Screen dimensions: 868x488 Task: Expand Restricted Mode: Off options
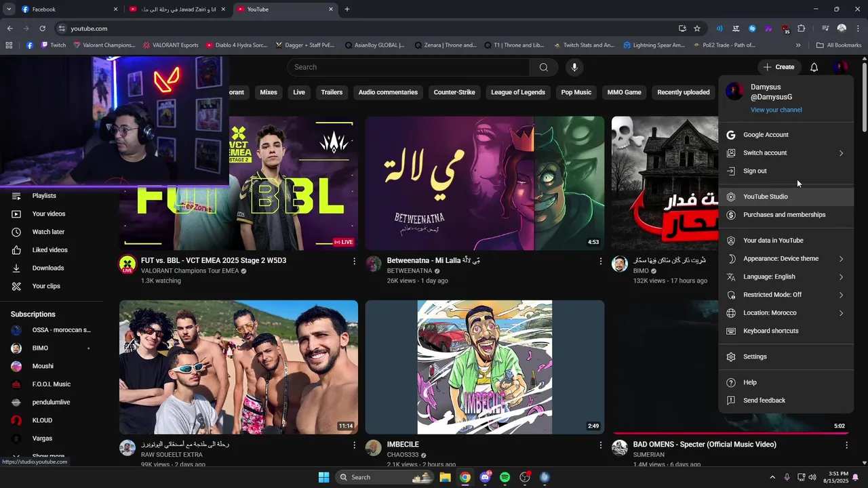[x=786, y=295]
